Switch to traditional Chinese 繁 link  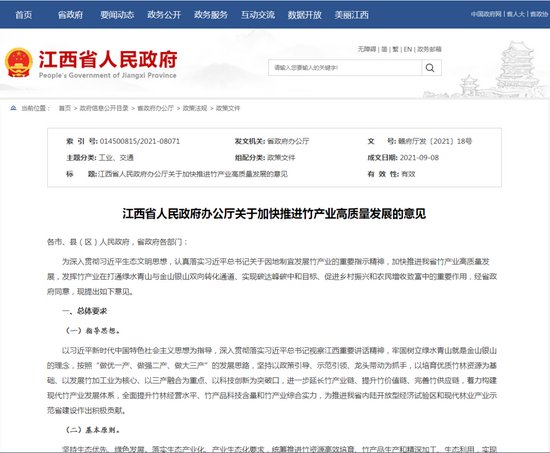(396, 49)
